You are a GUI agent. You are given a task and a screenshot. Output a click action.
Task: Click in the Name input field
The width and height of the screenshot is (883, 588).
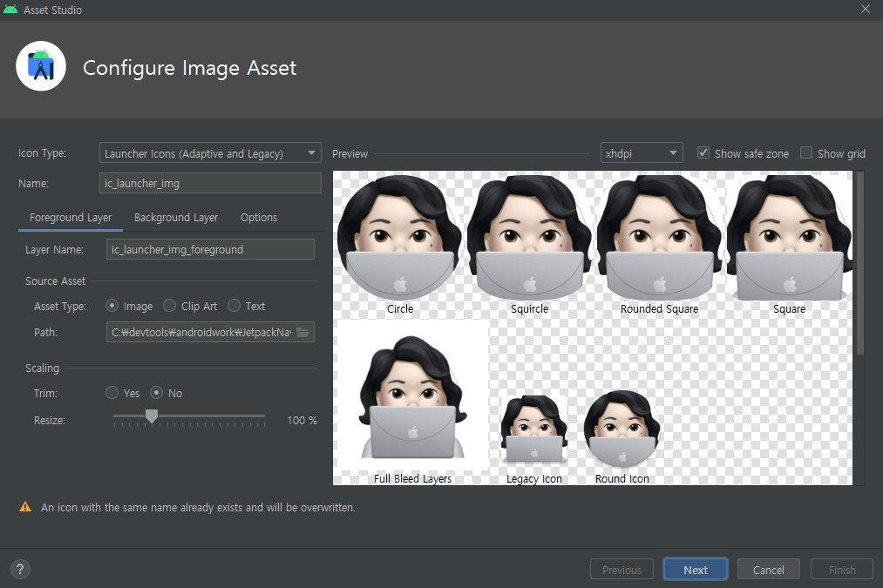pos(210,184)
